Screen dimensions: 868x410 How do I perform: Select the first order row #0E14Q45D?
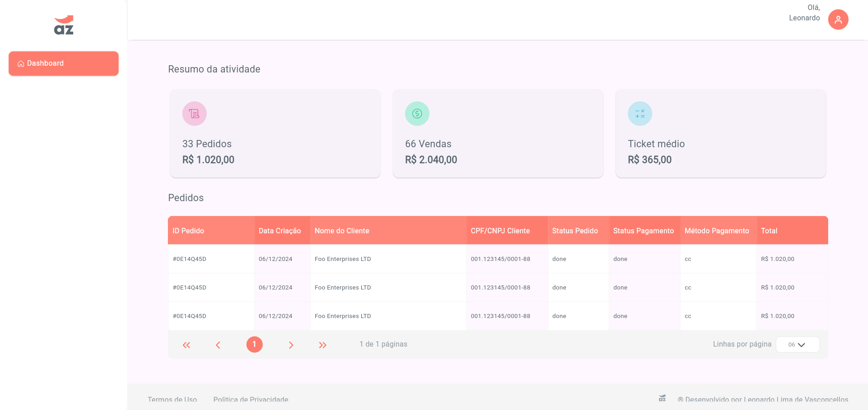pyautogui.click(x=189, y=259)
